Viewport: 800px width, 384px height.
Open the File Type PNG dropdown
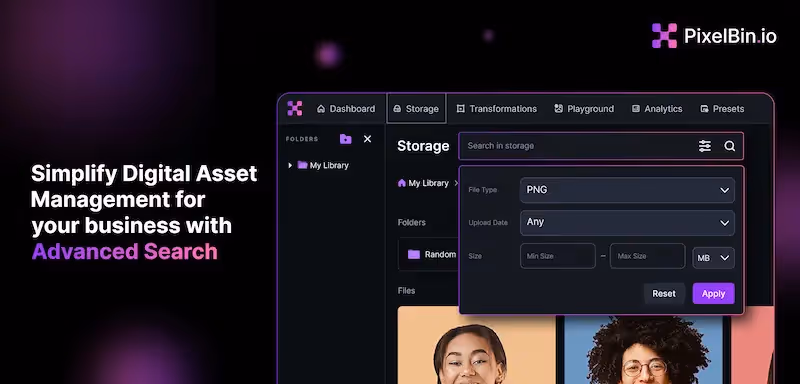(x=628, y=190)
